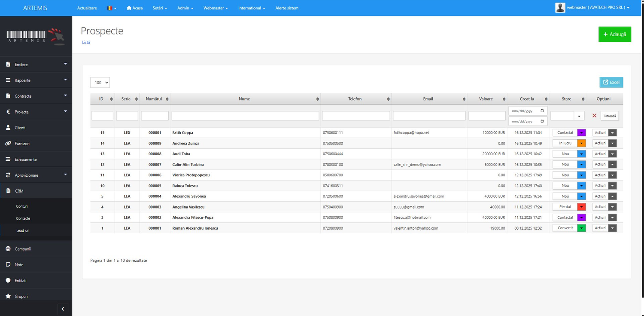The height and width of the screenshot is (316, 644).
Task: Open Alerte sistem in the top bar
Action: (x=287, y=8)
